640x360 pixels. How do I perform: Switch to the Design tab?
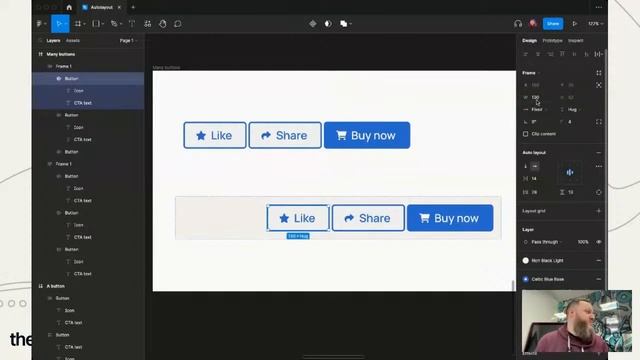click(x=529, y=40)
